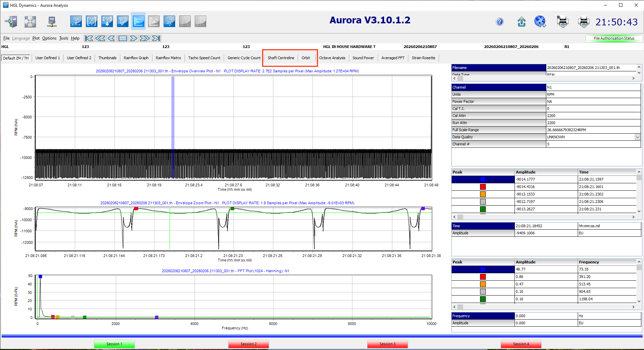Click the clock waveform analysis icon
This screenshot has width=644, height=350.
169,21
